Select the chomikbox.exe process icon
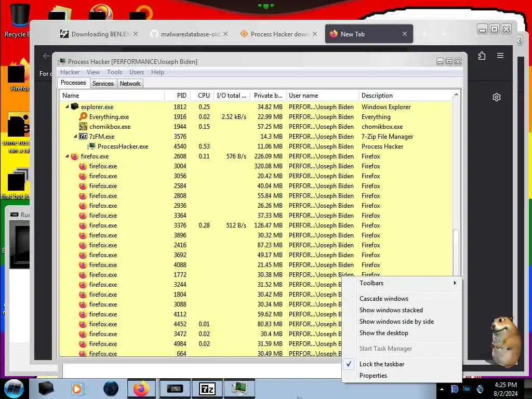 (83, 127)
